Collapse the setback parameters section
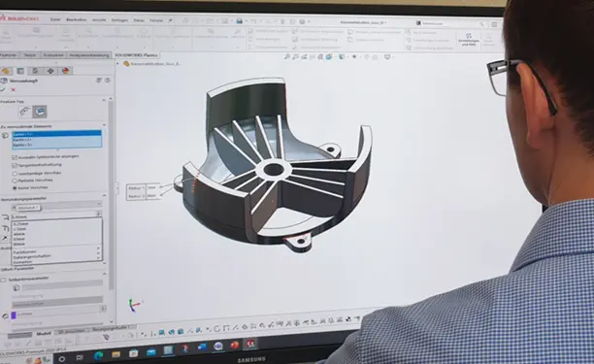The width and height of the screenshot is (594, 364). point(105,274)
